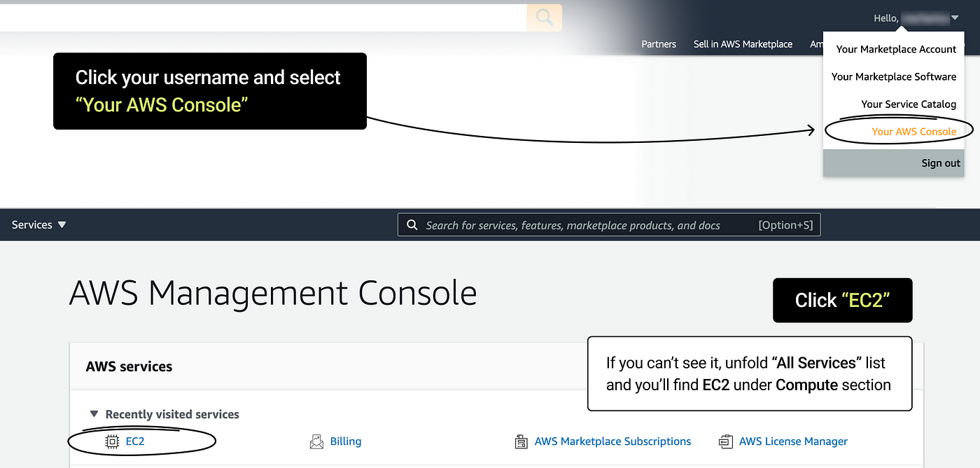The width and height of the screenshot is (980, 468).
Task: Open the EC2 service link
Action: click(135, 441)
